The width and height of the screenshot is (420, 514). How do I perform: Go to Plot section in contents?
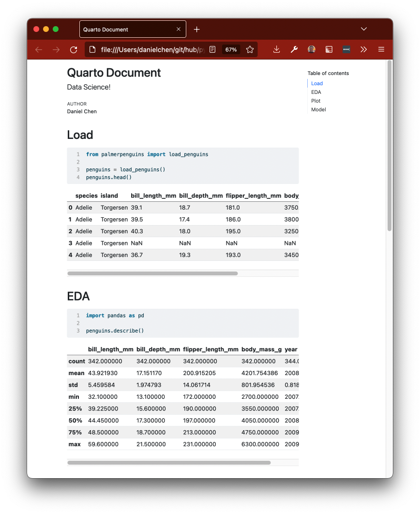315,101
